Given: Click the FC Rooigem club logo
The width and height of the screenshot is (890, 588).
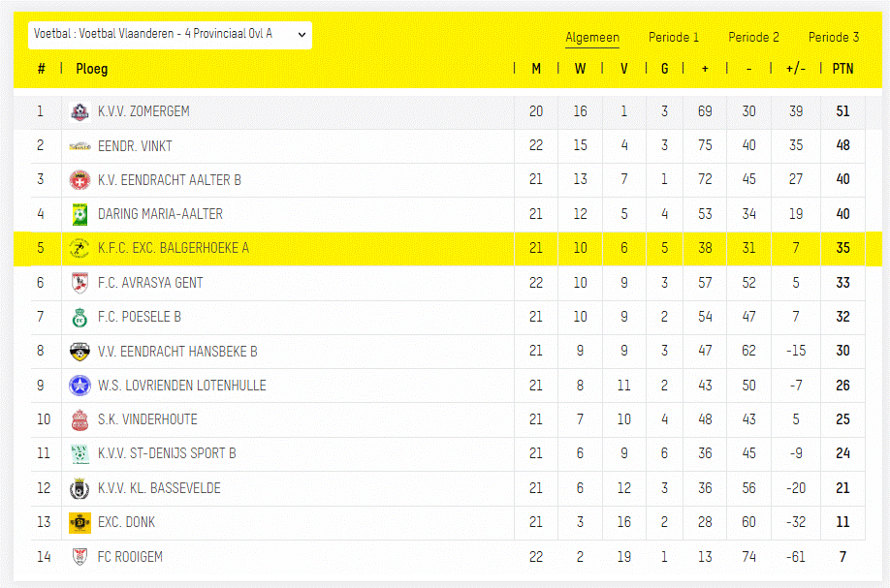Looking at the screenshot, I should tap(79, 557).
